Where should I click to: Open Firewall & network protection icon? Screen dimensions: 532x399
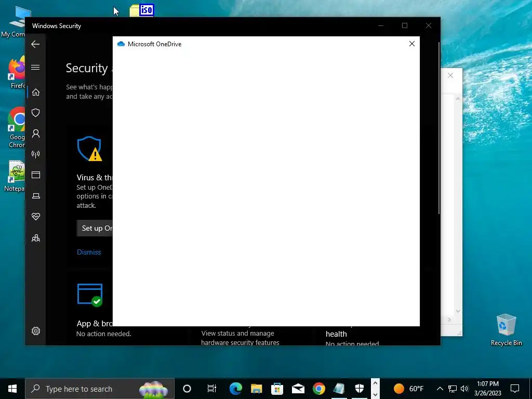tap(36, 154)
